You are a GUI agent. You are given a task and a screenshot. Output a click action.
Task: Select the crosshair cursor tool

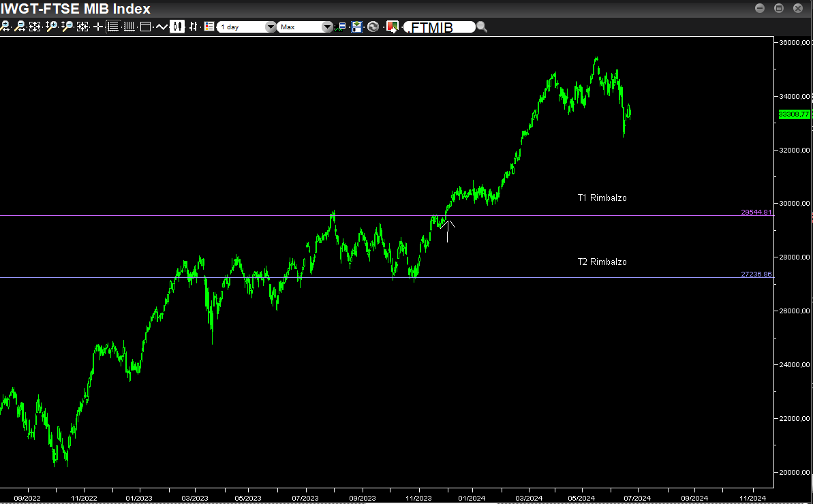point(98,27)
